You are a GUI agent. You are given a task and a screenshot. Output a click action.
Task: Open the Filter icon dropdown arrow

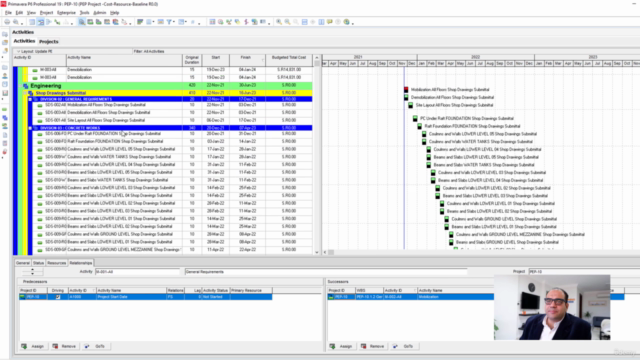[174, 22]
